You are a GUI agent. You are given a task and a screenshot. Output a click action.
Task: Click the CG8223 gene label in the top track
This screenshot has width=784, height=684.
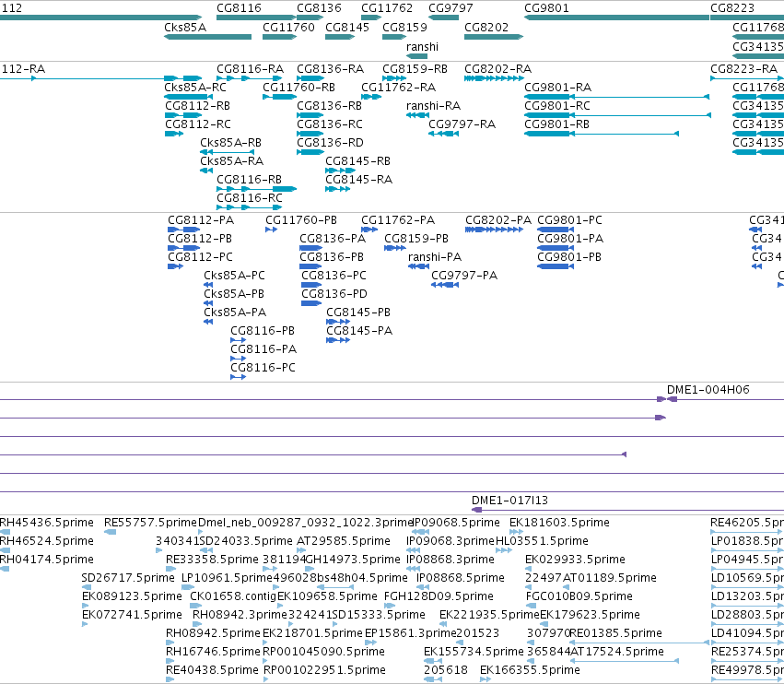(732, 8)
